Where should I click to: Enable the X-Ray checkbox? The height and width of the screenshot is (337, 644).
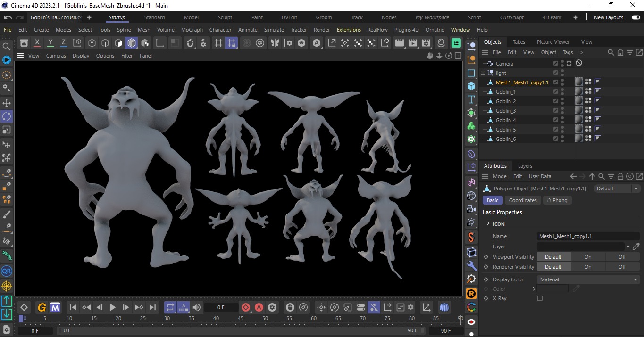click(540, 298)
